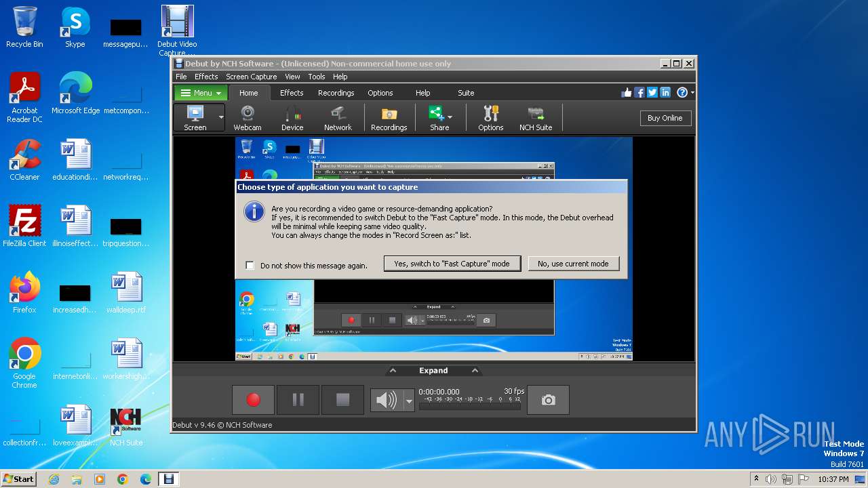This screenshot has width=868, height=488.
Task: Switch to the Recordings tab
Action: pos(336,93)
